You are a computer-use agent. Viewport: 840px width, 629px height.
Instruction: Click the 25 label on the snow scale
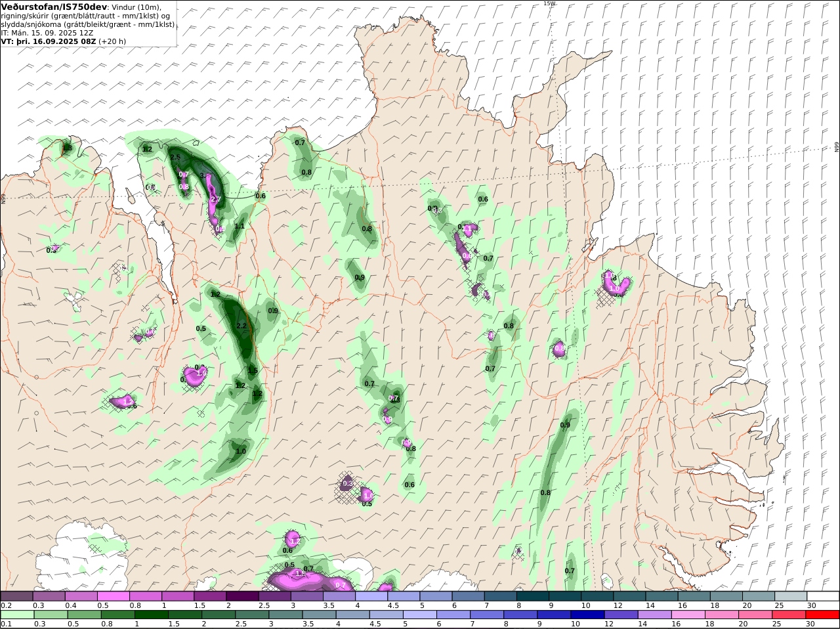pos(779,605)
